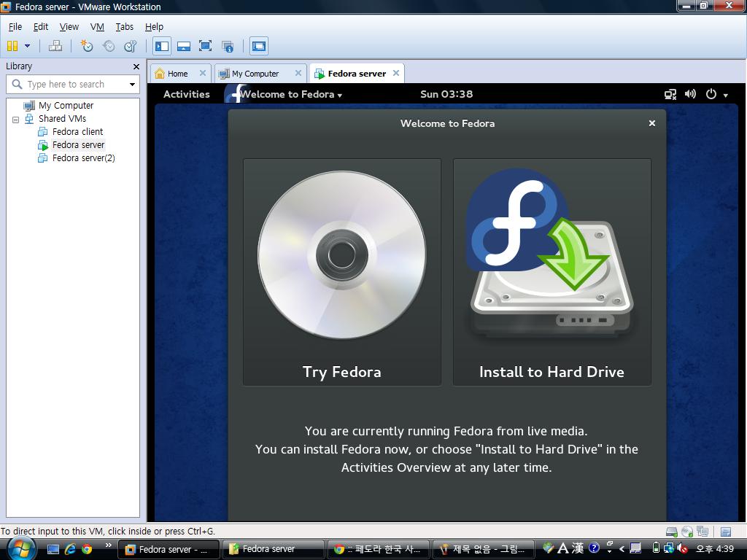The image size is (747, 560).
Task: Open the Fedora server notepad taskbar button
Action: click(273, 550)
